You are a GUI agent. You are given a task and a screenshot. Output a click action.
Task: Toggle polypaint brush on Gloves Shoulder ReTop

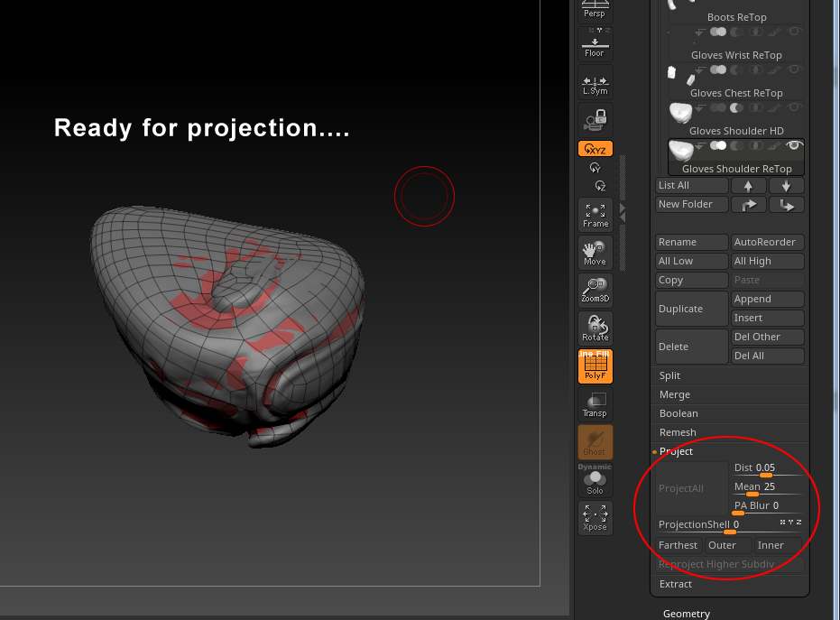[775, 145]
